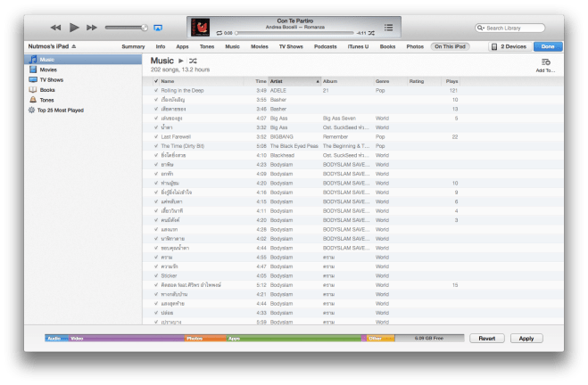
Task: Uncheck The Time (Dirty Bit) song checkbox
Action: coord(155,144)
